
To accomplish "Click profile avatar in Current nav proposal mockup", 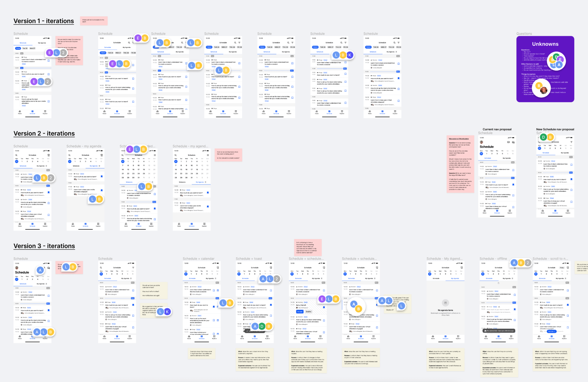I will (x=481, y=142).
